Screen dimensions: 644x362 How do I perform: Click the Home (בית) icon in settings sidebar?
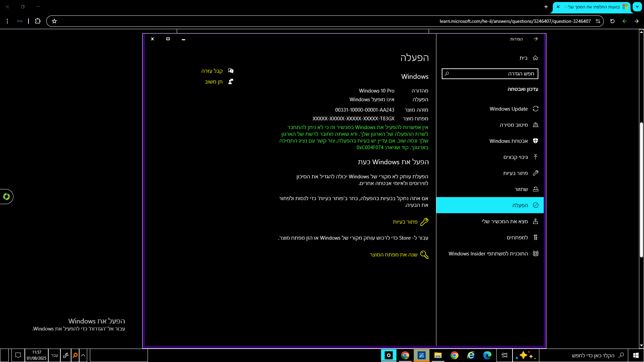535,58
